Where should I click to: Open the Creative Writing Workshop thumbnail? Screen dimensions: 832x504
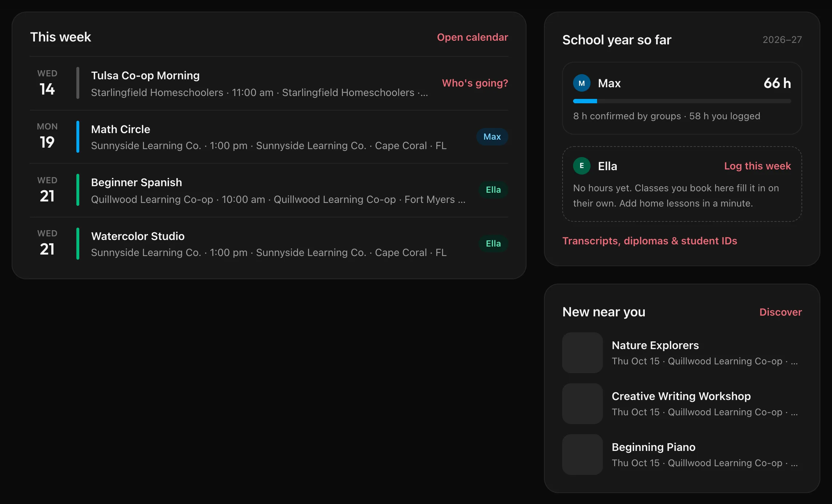583,404
